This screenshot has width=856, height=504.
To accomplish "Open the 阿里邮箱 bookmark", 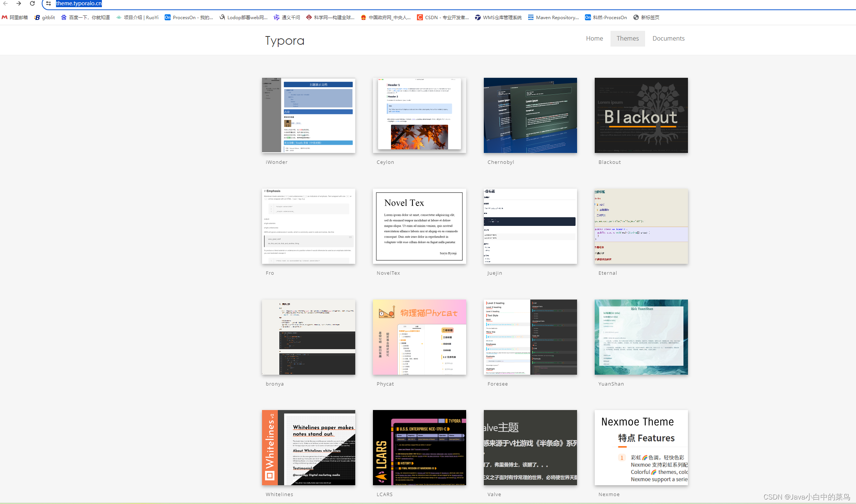I will [x=15, y=17].
